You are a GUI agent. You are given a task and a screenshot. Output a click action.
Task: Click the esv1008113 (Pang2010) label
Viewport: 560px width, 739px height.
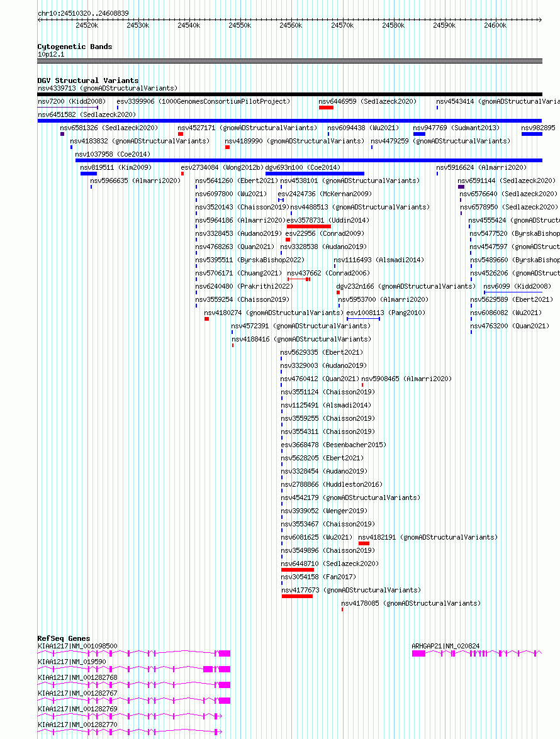(x=386, y=313)
